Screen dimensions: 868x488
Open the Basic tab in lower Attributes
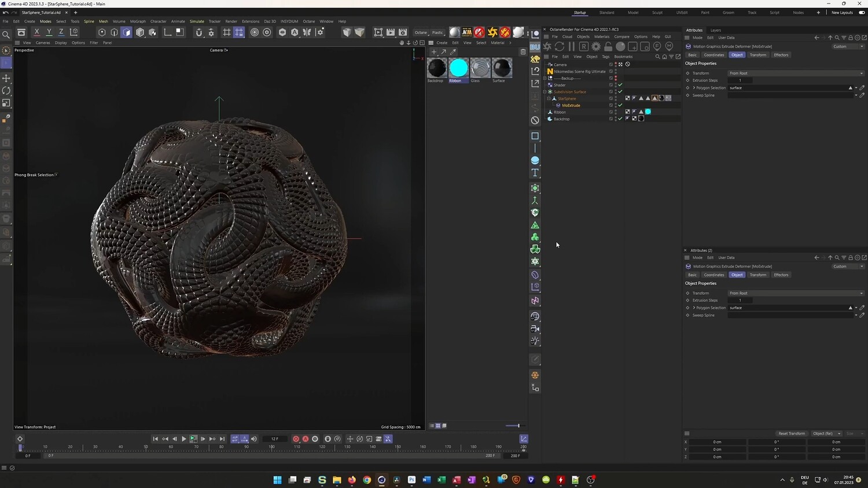[x=693, y=275]
